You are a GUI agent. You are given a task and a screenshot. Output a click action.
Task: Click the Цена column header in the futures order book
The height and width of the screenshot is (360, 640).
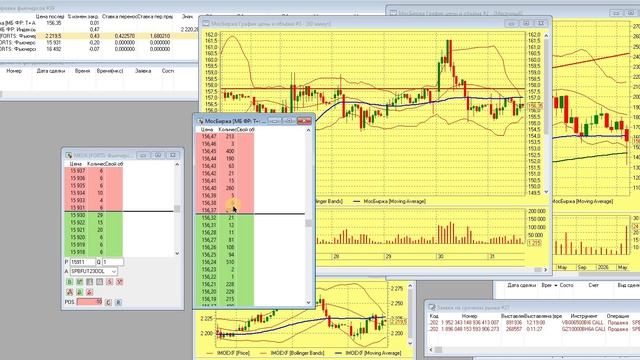(76, 164)
